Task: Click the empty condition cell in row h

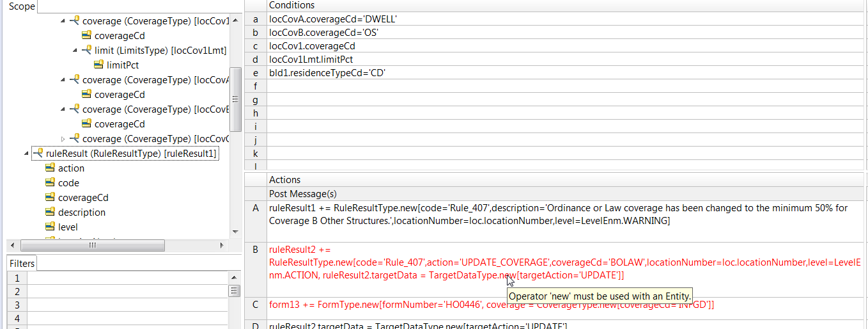Action: tap(565, 113)
